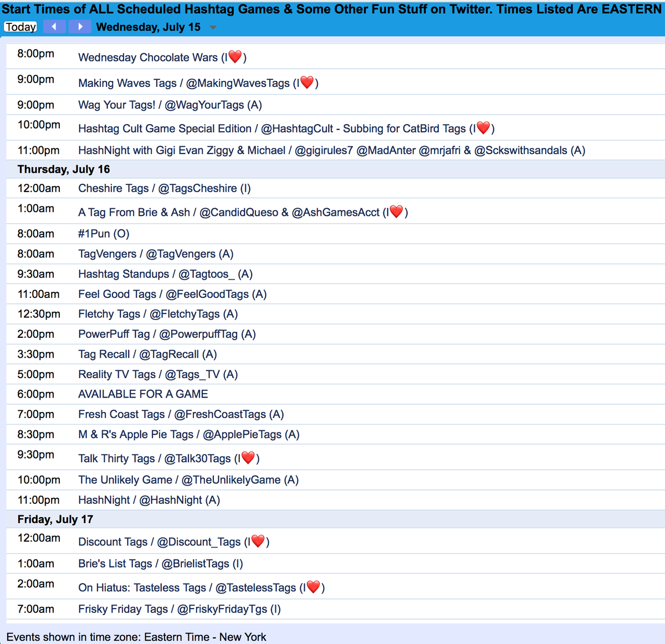Open On Hiatus: Tasteless Tags event

202,588
